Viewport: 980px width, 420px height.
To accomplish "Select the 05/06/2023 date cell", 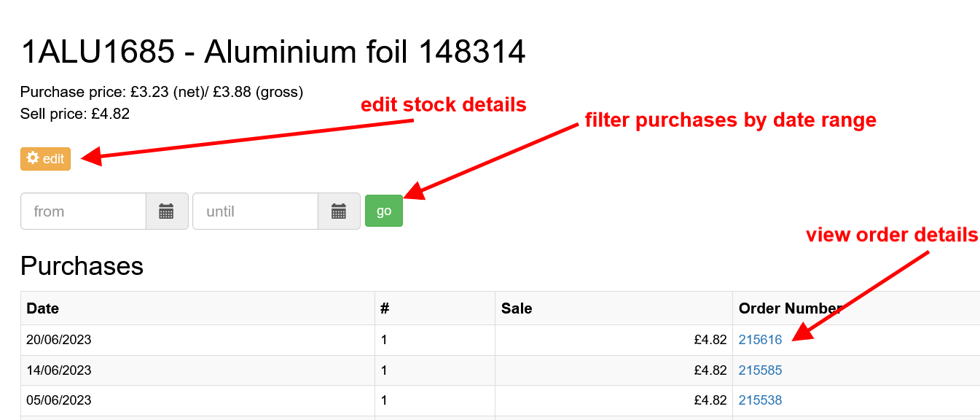I will 59,400.
